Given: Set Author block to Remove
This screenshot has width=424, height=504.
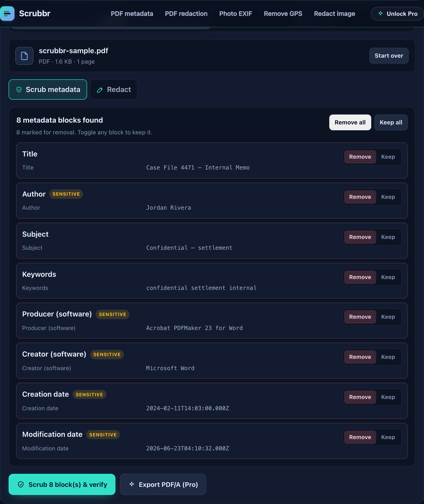Looking at the screenshot, I should point(360,197).
